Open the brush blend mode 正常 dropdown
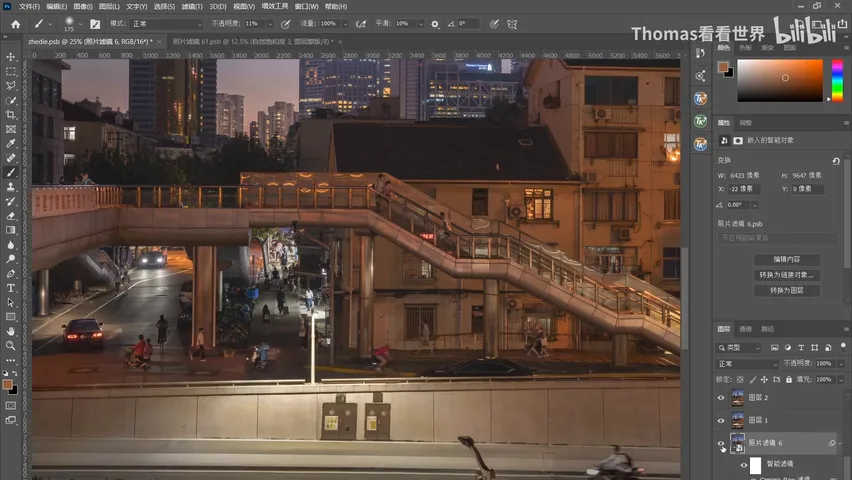 coord(167,24)
